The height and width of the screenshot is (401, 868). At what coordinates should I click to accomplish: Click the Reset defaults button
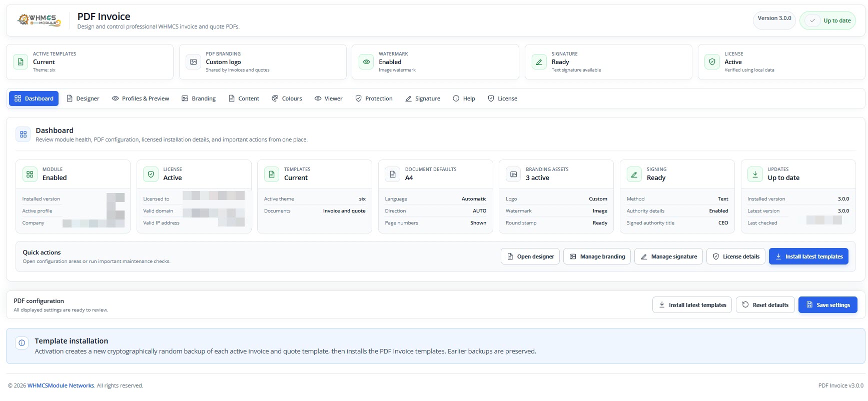coord(765,305)
